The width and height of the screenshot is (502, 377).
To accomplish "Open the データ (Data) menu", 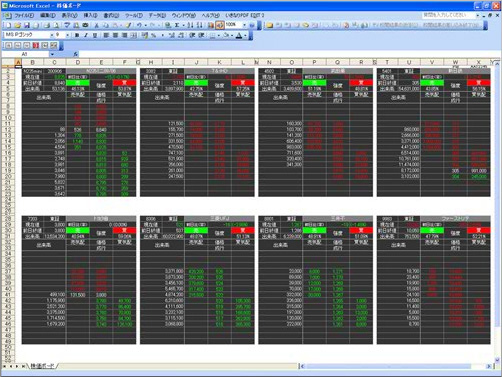I will [x=157, y=15].
